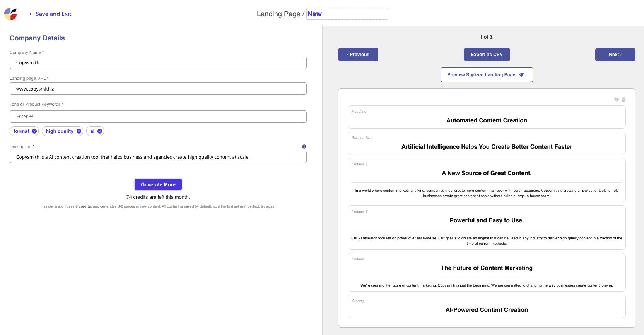Open Preview Stylized Landing Page
This screenshot has width=644, height=335.
(x=487, y=75)
